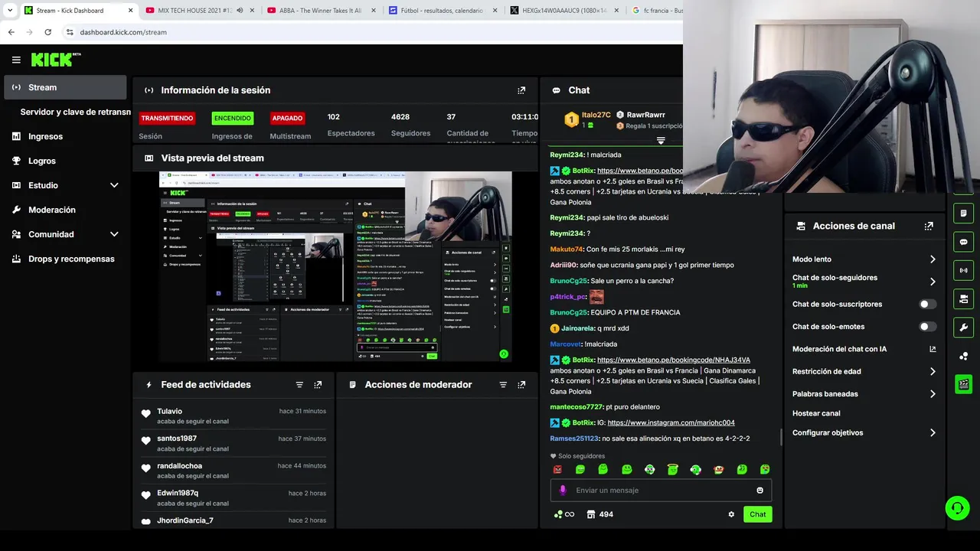Click the green clapperboard icon in right sidebar
This screenshot has width=980, height=551.
tap(963, 384)
